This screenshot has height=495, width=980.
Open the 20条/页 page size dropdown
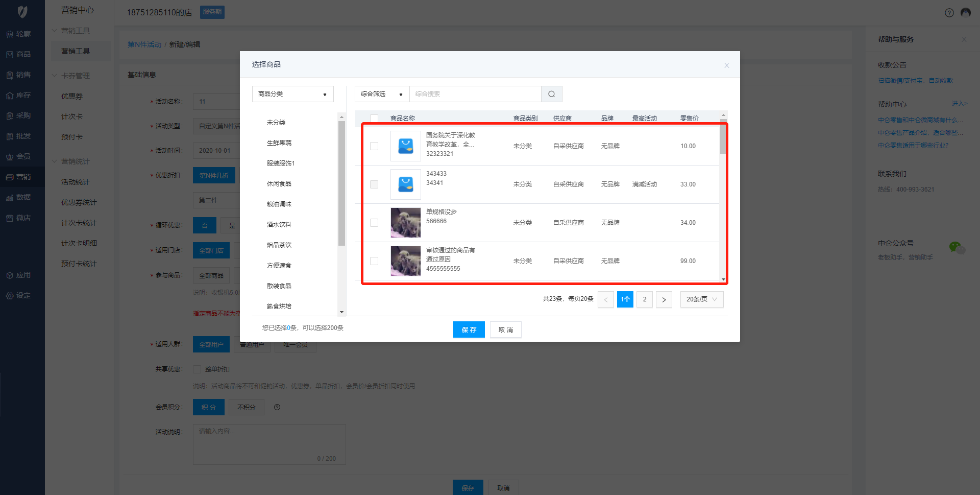pyautogui.click(x=701, y=299)
